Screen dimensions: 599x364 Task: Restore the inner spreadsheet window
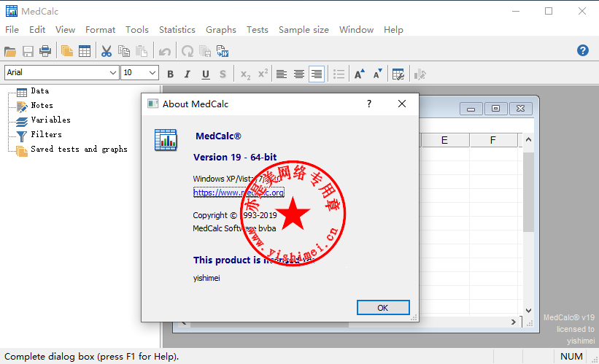tap(495, 109)
